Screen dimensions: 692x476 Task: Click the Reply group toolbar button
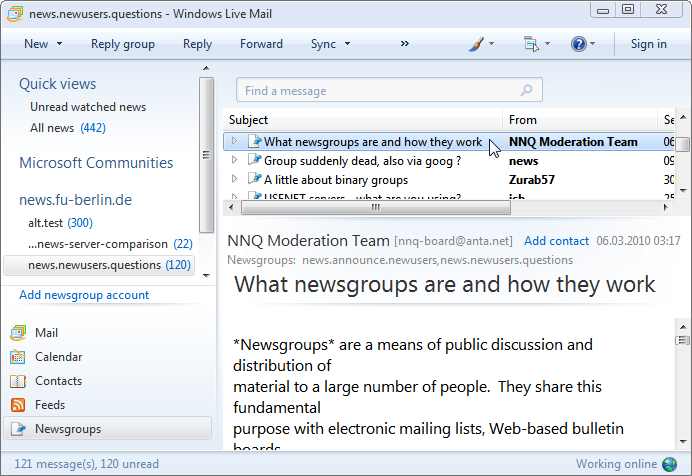click(x=123, y=44)
